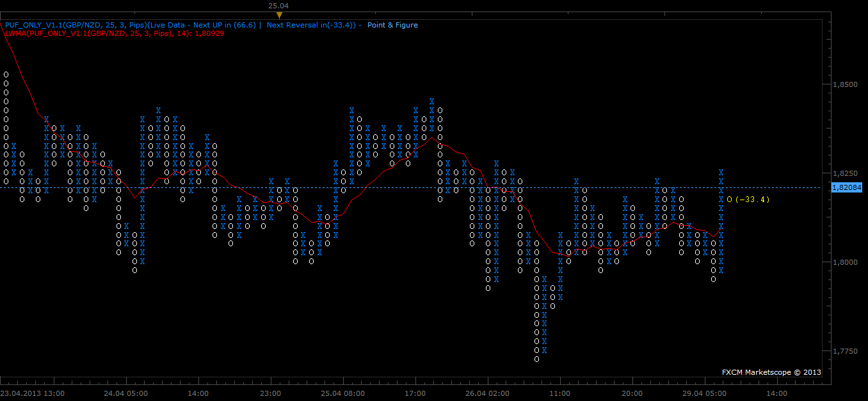The image size is (868, 401).
Task: Click the 1,8500 price axis label
Action: click(x=844, y=84)
